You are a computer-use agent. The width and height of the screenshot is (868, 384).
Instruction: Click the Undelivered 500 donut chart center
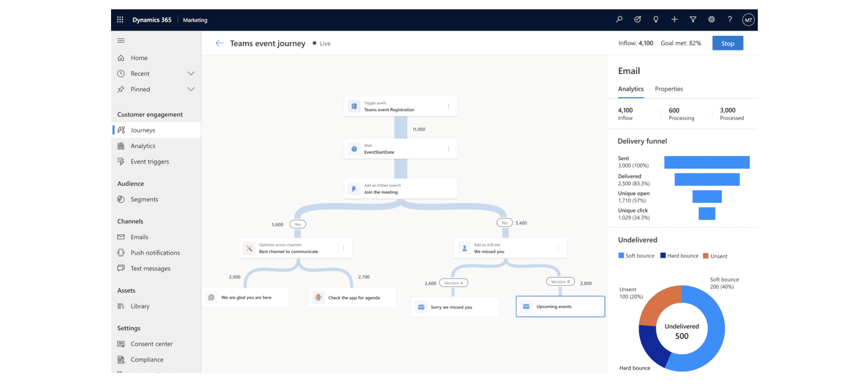(682, 332)
